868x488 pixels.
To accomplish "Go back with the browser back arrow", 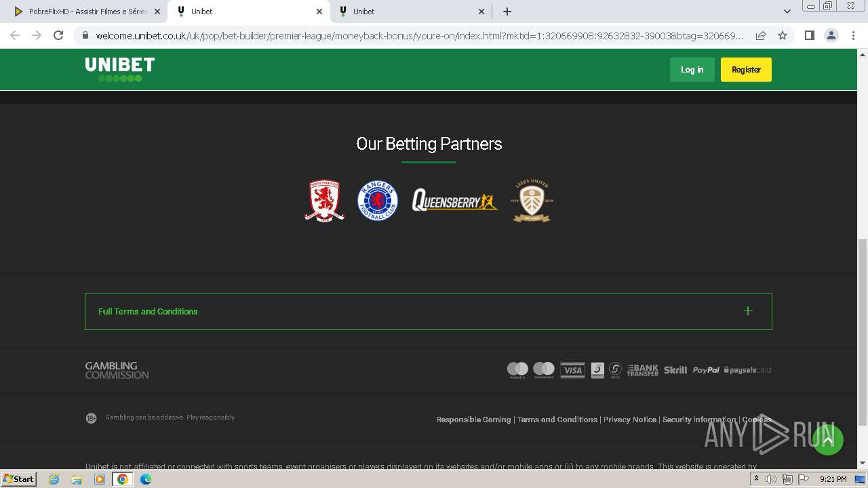I will click(15, 35).
